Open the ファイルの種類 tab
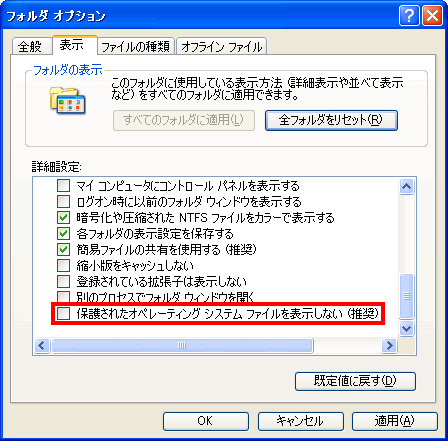Image resolution: width=448 pixels, height=441 pixels. tap(136, 46)
